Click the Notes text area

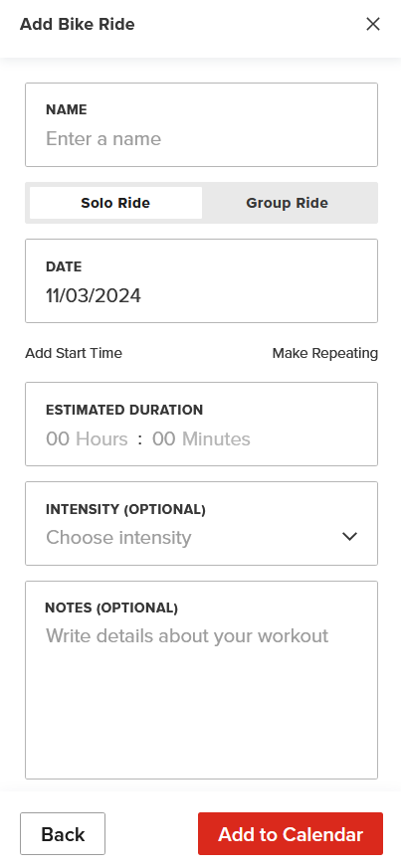click(201, 680)
